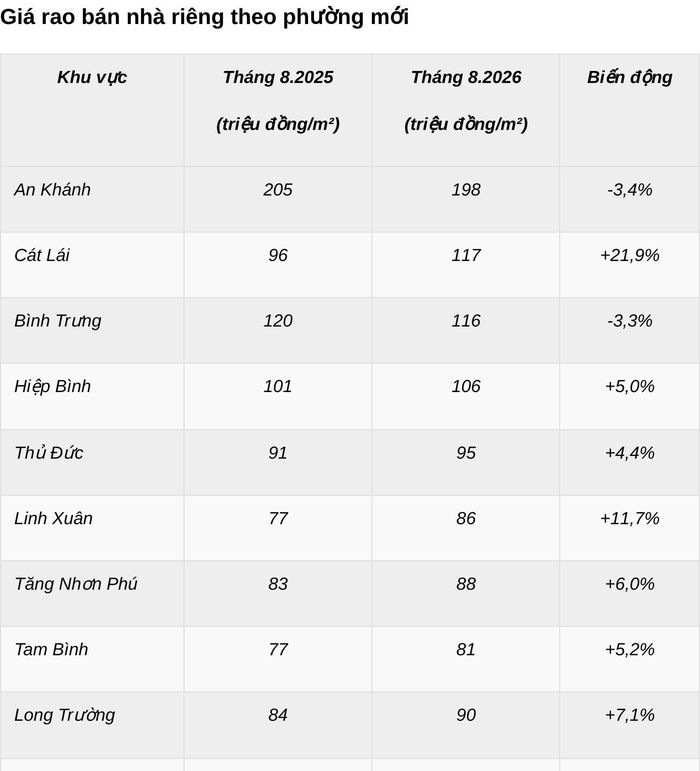Image resolution: width=700 pixels, height=771 pixels.
Task: Click the An Khánh row label
Action: [x=52, y=190]
